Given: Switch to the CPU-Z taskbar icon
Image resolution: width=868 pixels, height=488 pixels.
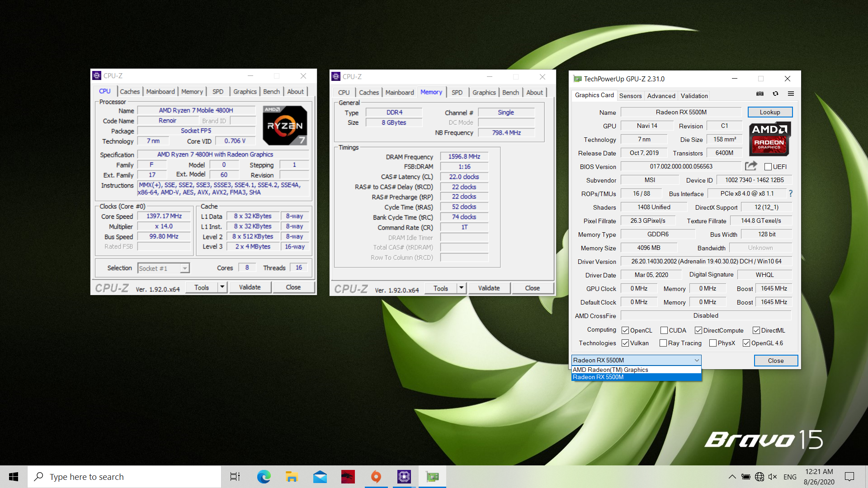Looking at the screenshot, I should 404,477.
